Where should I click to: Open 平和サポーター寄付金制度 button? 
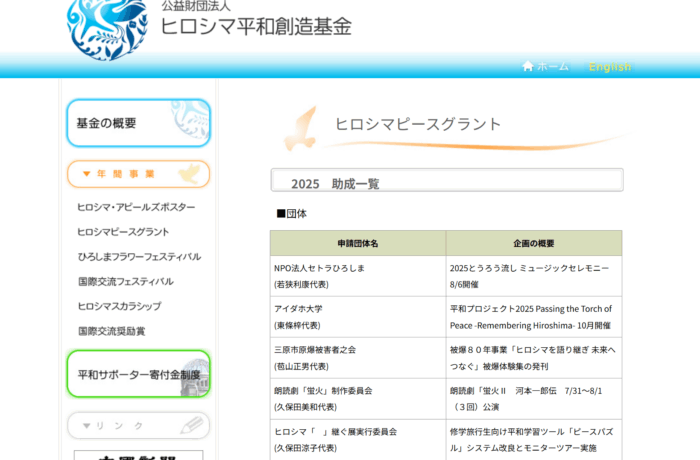point(138,374)
